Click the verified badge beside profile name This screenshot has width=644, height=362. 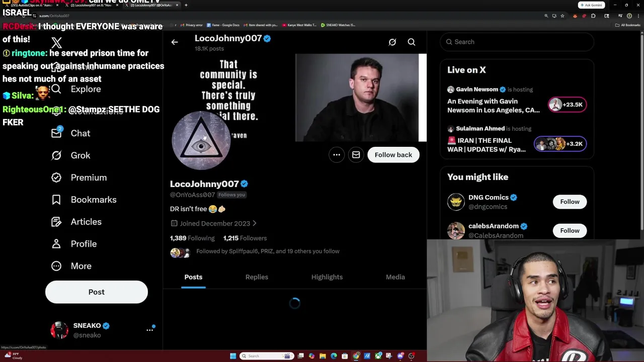pyautogui.click(x=244, y=184)
